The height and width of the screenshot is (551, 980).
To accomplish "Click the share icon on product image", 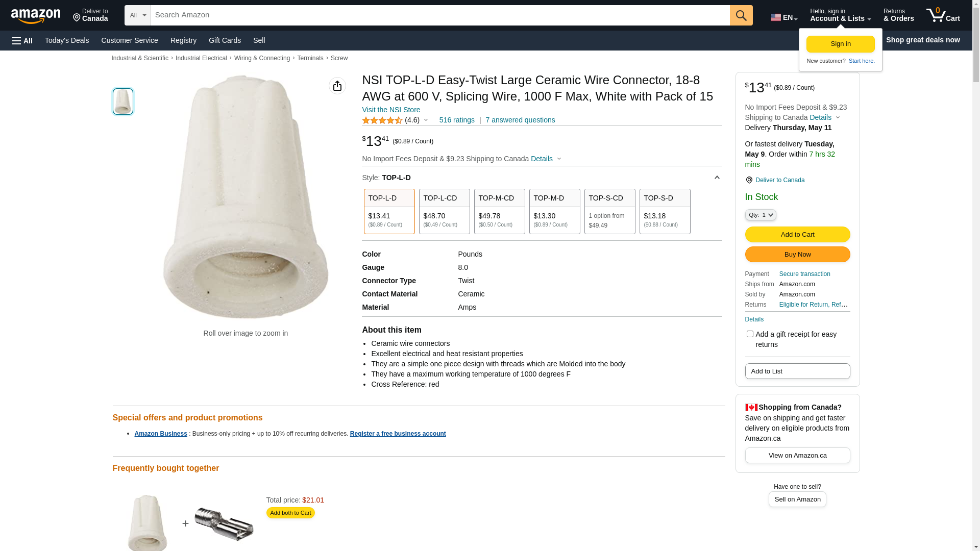I will pyautogui.click(x=337, y=86).
